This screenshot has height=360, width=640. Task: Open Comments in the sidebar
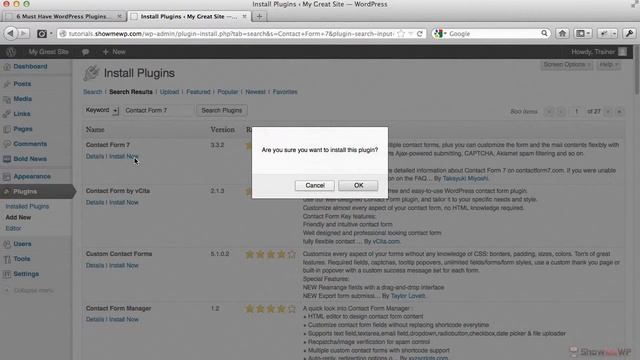click(30, 144)
